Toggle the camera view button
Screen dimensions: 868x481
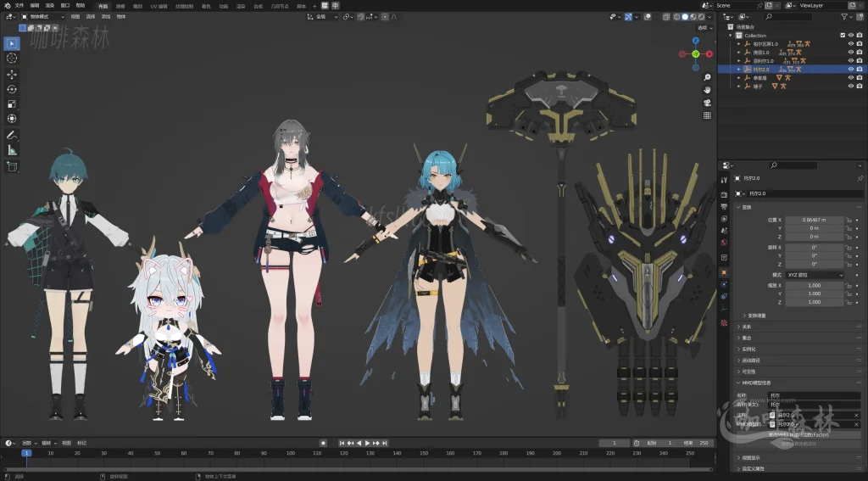point(707,103)
